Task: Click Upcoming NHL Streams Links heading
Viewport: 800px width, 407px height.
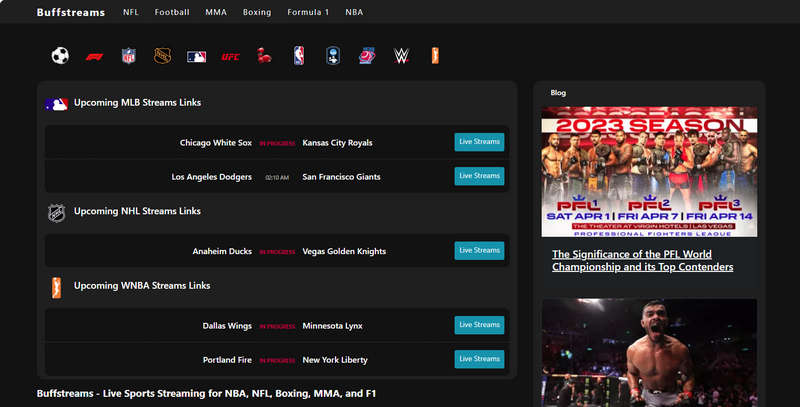Action: pyautogui.click(x=137, y=211)
